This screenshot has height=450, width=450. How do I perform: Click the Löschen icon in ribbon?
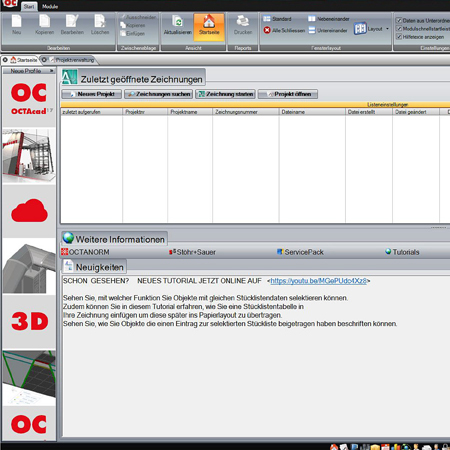100,21
